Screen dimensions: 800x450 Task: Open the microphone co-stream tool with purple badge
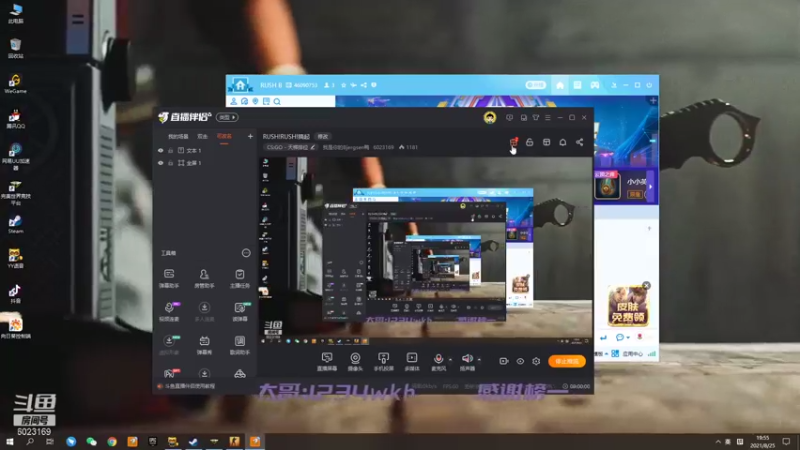(169, 312)
